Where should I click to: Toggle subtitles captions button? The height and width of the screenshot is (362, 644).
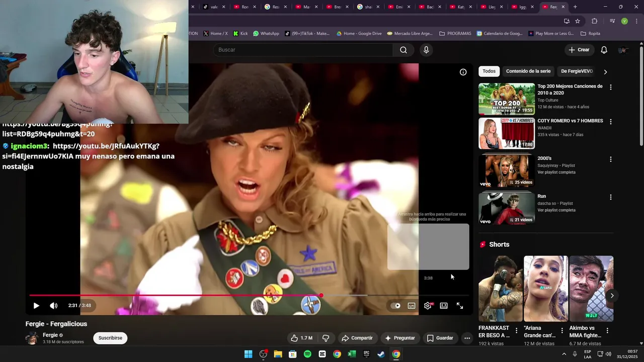pyautogui.click(x=412, y=306)
